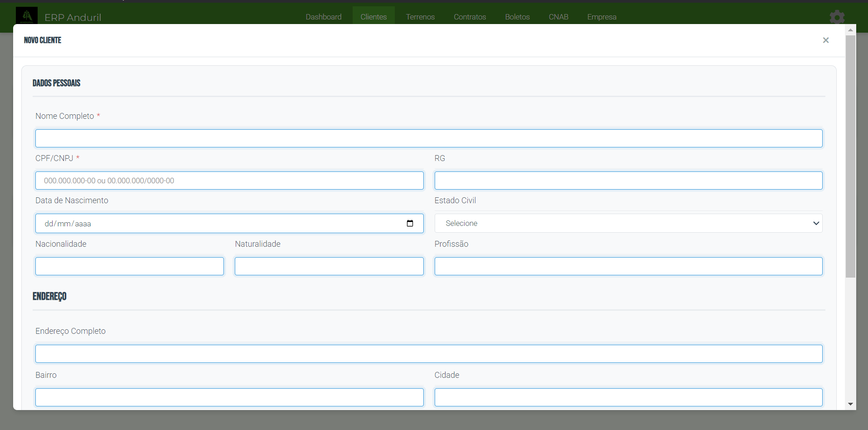Viewport: 868px width, 430px height.
Task: Click the Endereço Completo field
Action: click(428, 354)
